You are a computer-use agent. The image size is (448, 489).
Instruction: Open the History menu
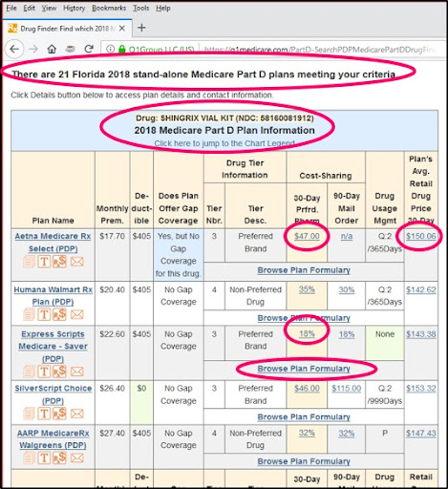(x=74, y=8)
